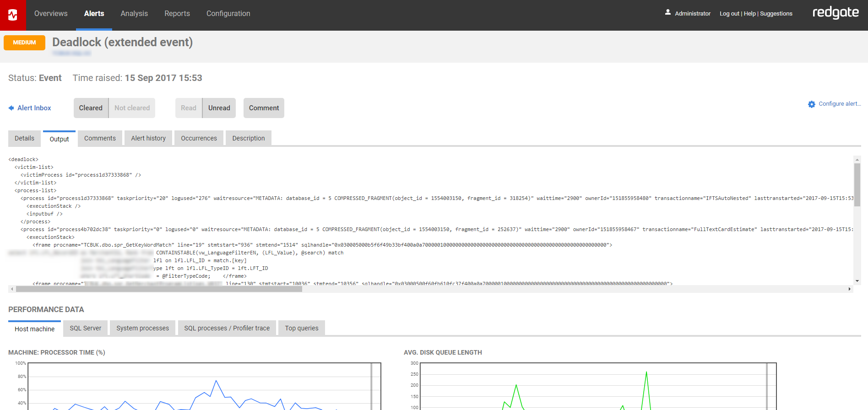The image size is (868, 410).
Task: Open the Suggestions link
Action: [776, 14]
